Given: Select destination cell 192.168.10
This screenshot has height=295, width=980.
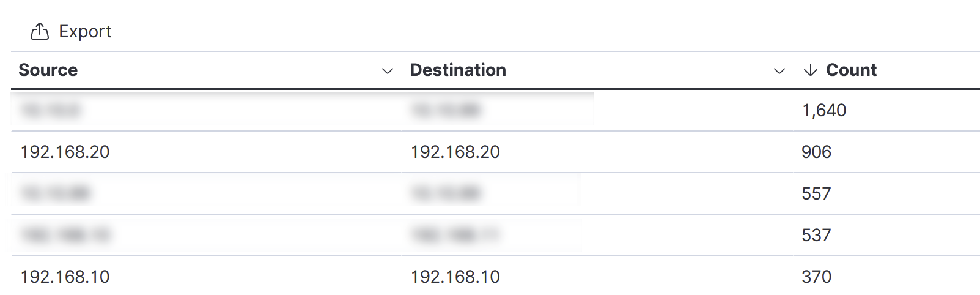Looking at the screenshot, I should point(455,277).
